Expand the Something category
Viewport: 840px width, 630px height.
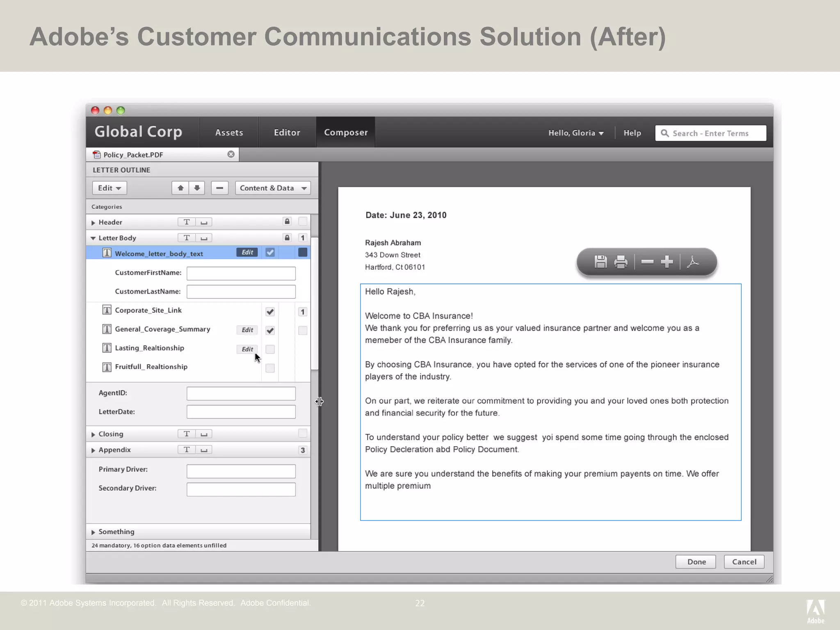coord(93,532)
